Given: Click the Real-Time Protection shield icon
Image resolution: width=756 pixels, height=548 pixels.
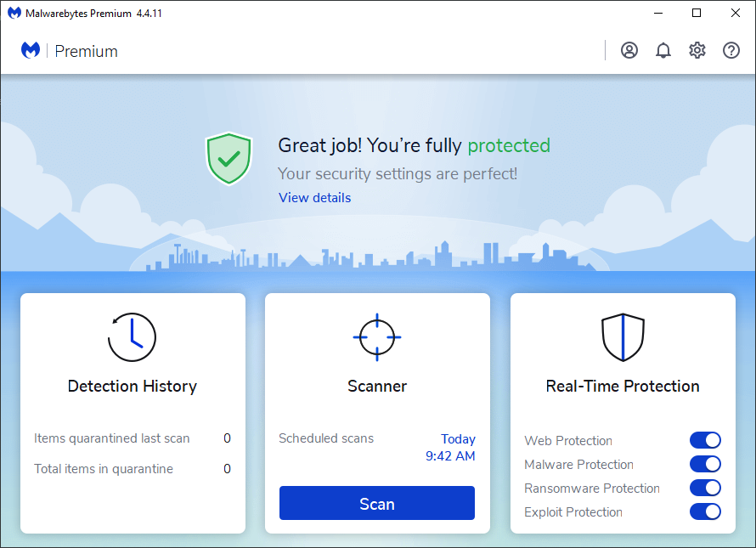Looking at the screenshot, I should 623,337.
